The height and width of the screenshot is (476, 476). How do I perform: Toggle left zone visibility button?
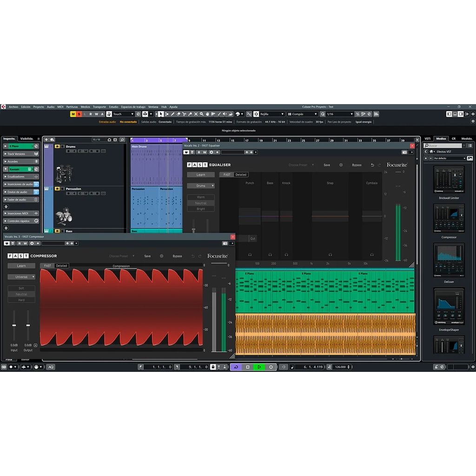click(x=449, y=114)
